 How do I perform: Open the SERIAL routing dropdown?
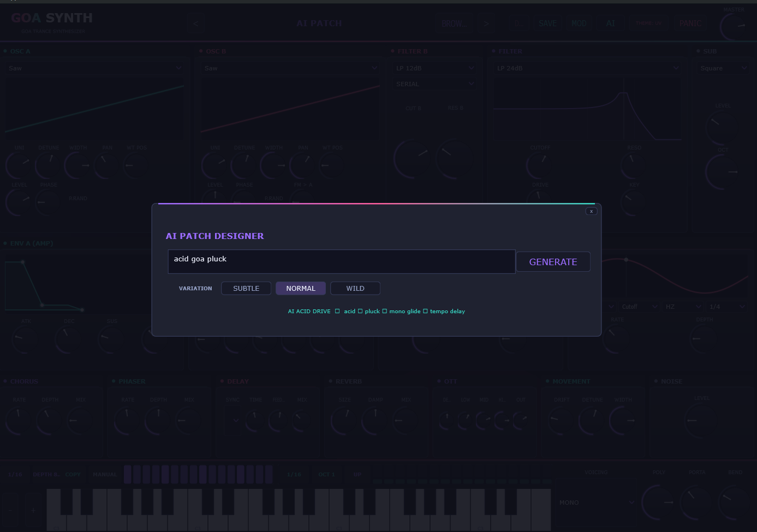[435, 84]
